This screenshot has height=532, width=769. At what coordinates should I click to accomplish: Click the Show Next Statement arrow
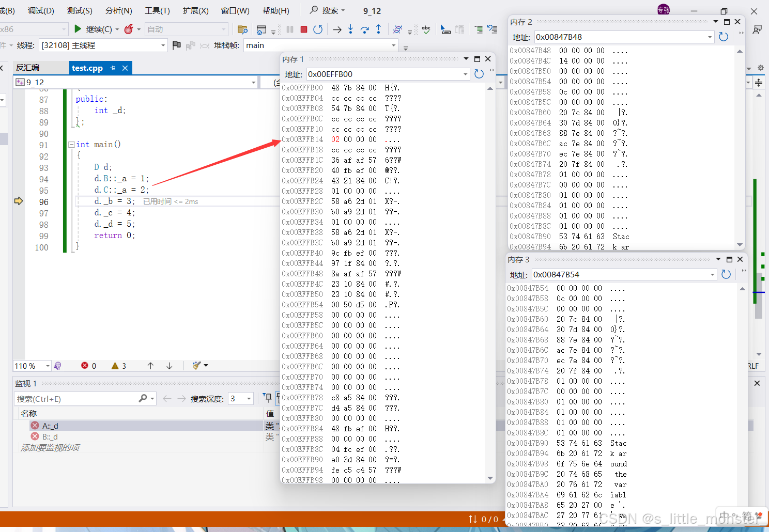(337, 29)
